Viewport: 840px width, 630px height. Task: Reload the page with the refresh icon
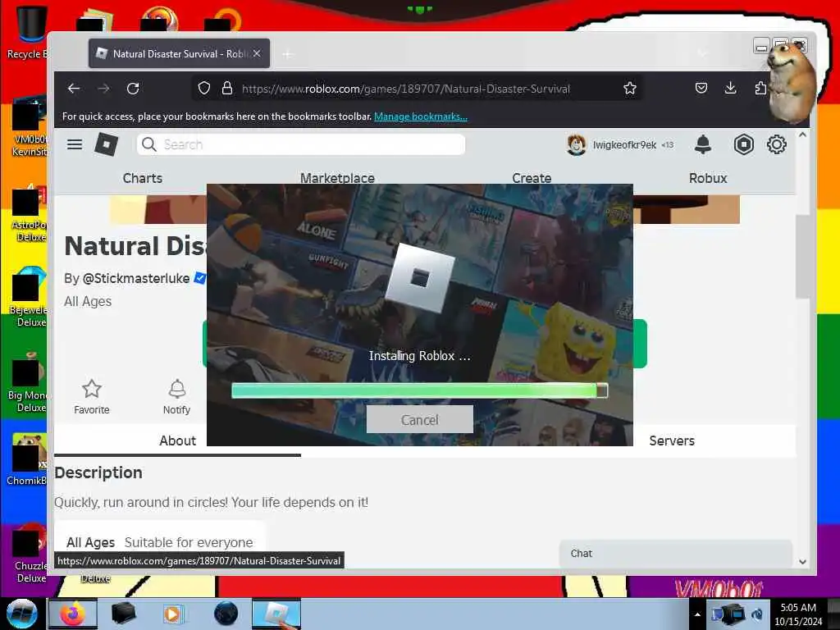133,89
